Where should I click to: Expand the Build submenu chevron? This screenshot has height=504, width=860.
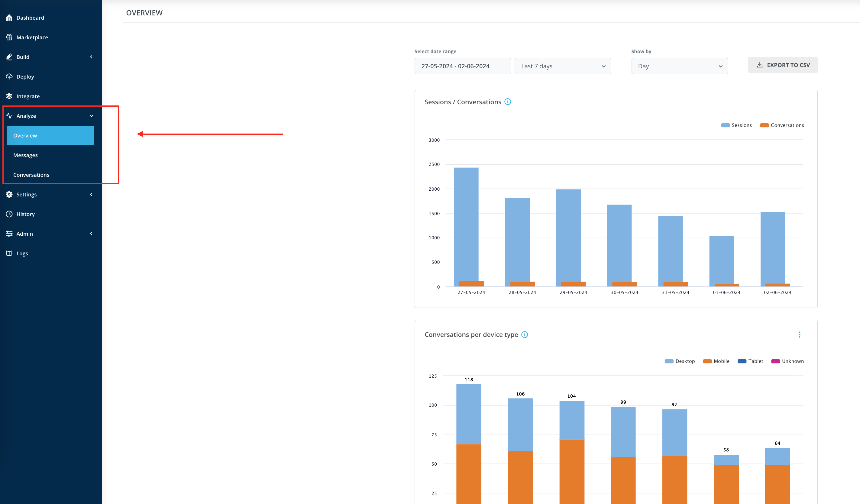pos(91,57)
